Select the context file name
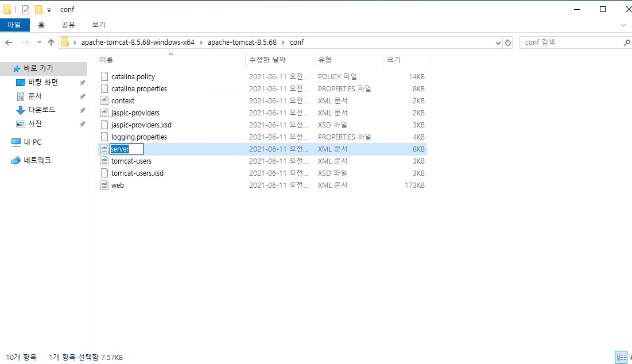This screenshot has width=632, height=364. click(x=122, y=101)
